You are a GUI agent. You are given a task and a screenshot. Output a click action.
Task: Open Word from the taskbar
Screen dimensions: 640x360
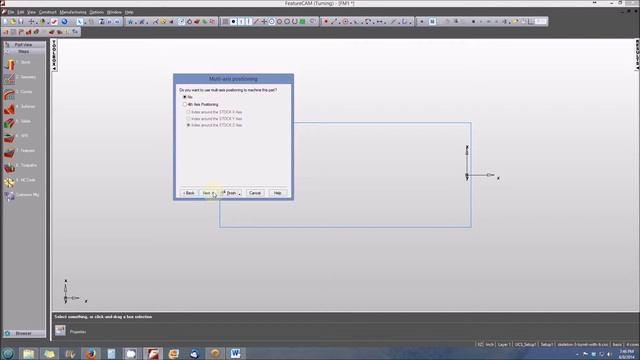click(236, 353)
